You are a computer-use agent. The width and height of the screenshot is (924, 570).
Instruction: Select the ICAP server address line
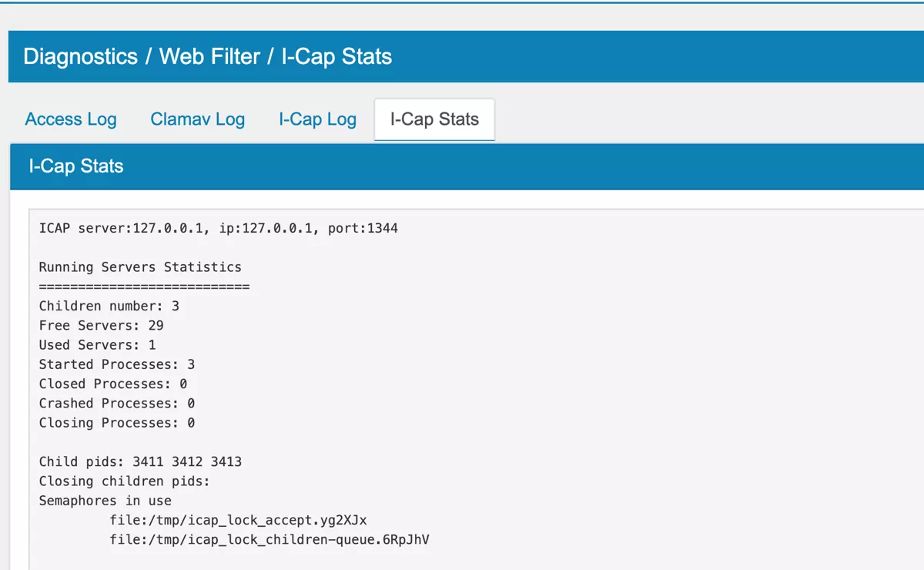tap(218, 228)
